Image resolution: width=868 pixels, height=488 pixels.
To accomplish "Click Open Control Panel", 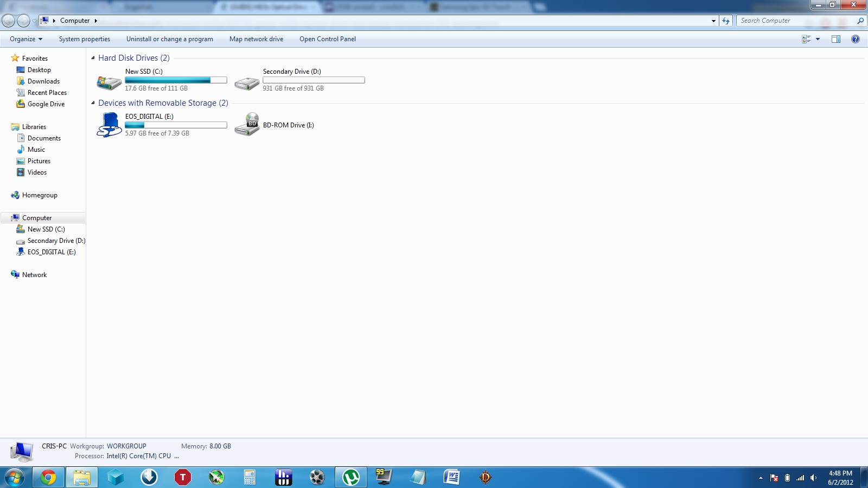I will [328, 39].
